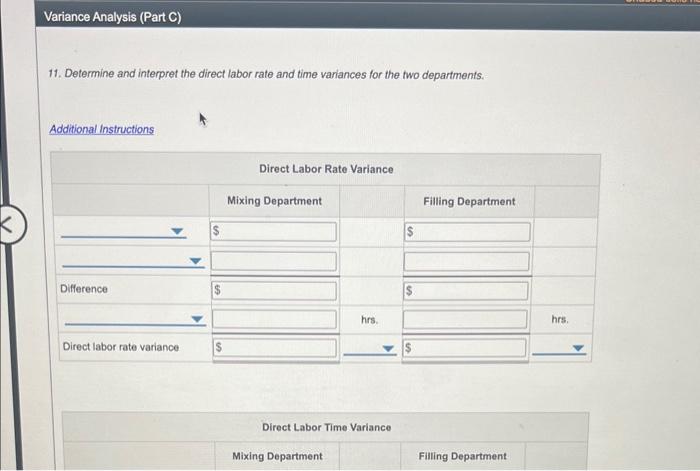Viewport: 700px width, 471px height.
Task: Click the 'Direct labor rate variance' row label
Action: tap(121, 347)
